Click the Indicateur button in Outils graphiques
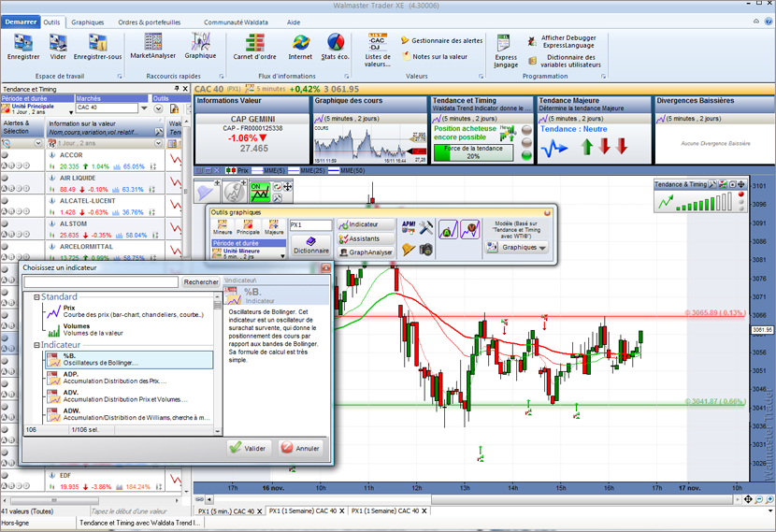 366,224
